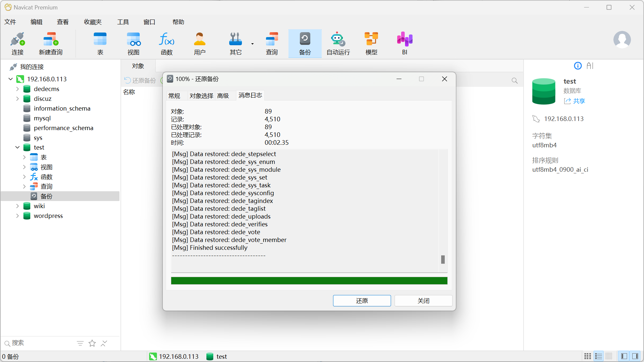The width and height of the screenshot is (644, 362).
Task: Click the info icon in right panel
Action: 578,66
